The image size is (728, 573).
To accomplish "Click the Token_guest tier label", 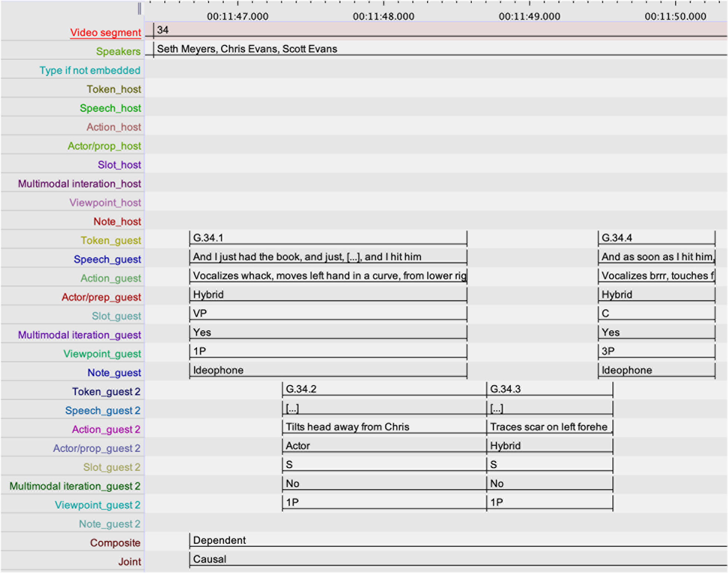I will tap(111, 240).
